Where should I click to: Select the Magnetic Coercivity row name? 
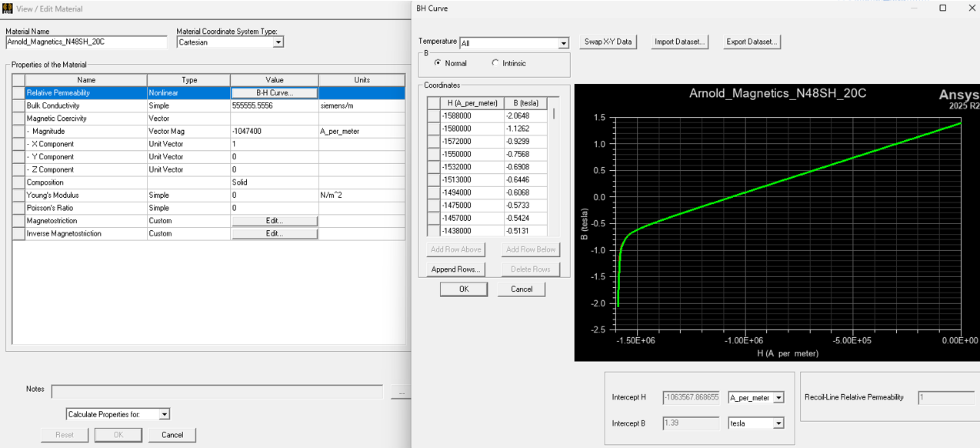tap(86, 119)
